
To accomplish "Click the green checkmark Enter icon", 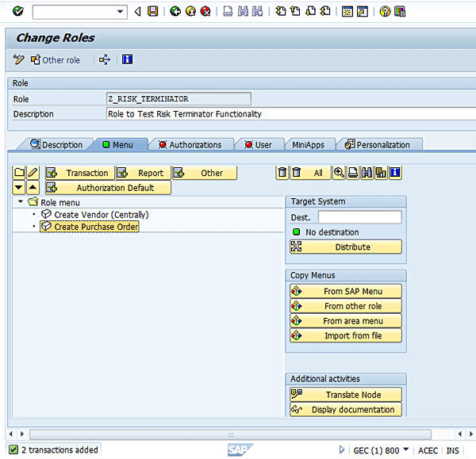I will [x=18, y=12].
